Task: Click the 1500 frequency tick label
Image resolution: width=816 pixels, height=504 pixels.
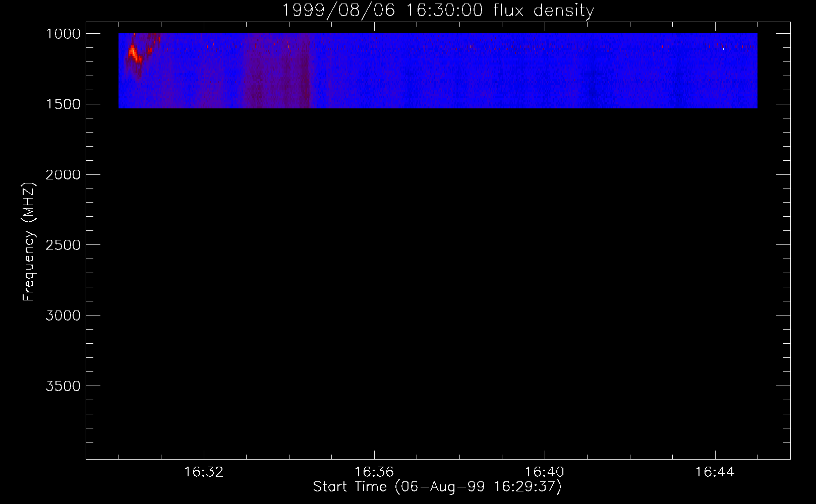Action: [63, 104]
